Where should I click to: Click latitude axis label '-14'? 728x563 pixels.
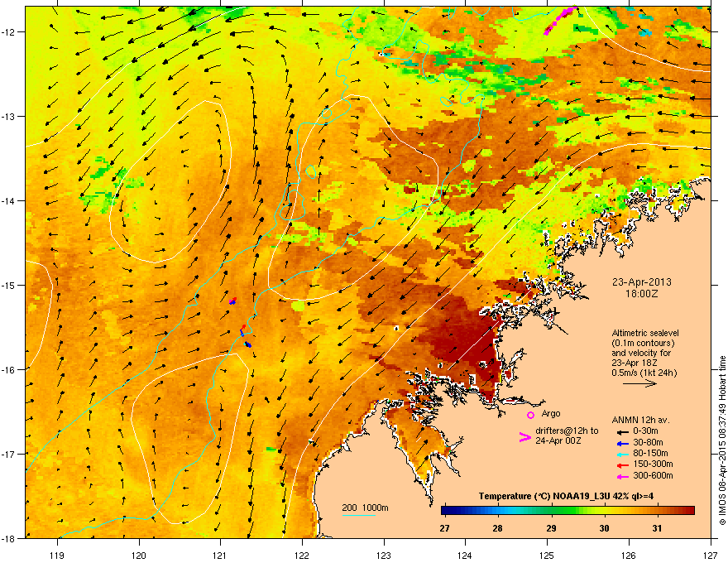9,200
